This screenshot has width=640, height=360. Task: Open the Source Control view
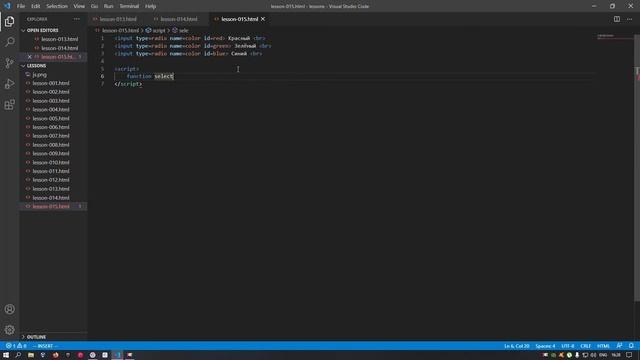[x=9, y=63]
